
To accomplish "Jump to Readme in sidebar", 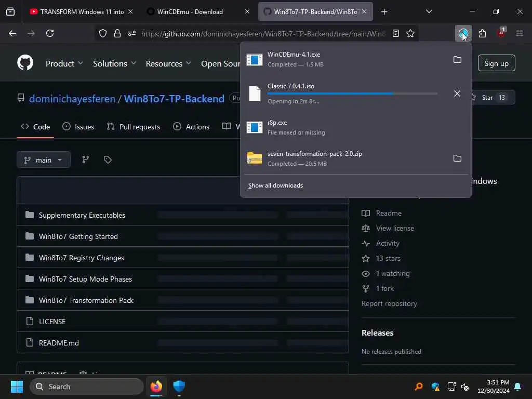I will [382, 213].
